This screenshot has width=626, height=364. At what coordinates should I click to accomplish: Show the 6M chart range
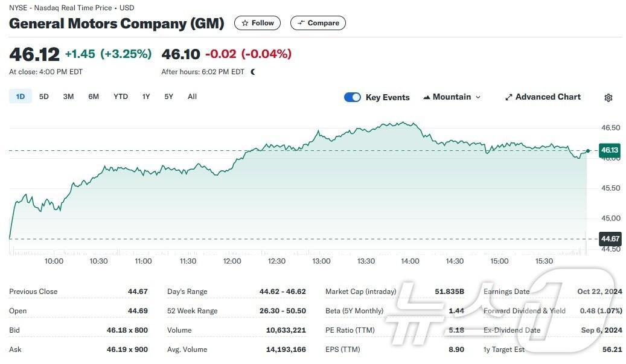click(x=94, y=97)
